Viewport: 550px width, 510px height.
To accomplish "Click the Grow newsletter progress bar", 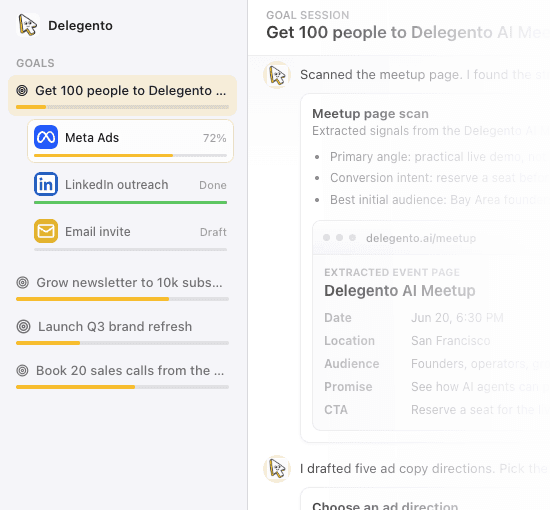I will [x=122, y=299].
